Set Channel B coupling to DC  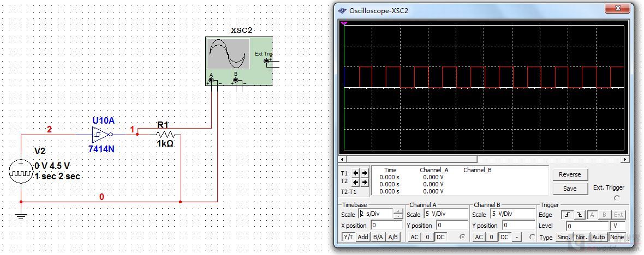(504, 237)
